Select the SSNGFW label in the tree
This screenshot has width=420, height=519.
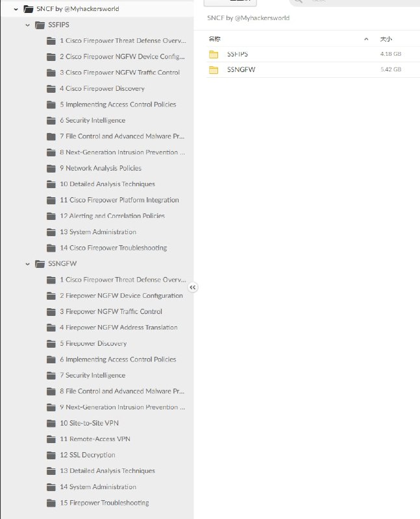[x=62, y=264]
